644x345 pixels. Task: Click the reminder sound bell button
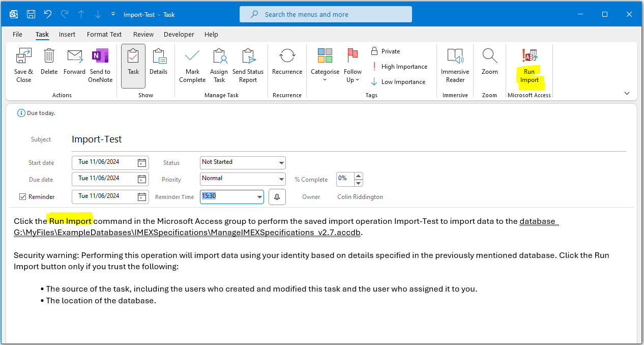277,197
